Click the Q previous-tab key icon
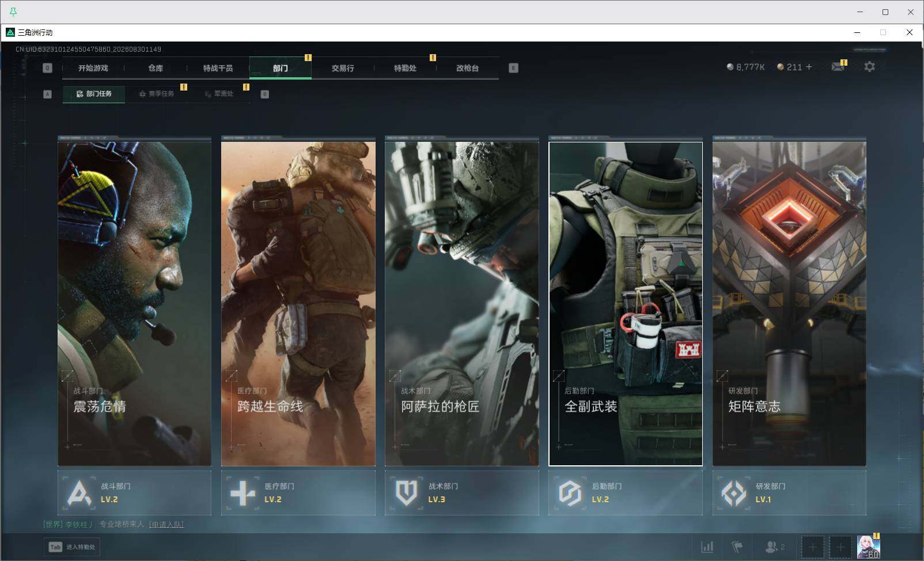 point(47,68)
